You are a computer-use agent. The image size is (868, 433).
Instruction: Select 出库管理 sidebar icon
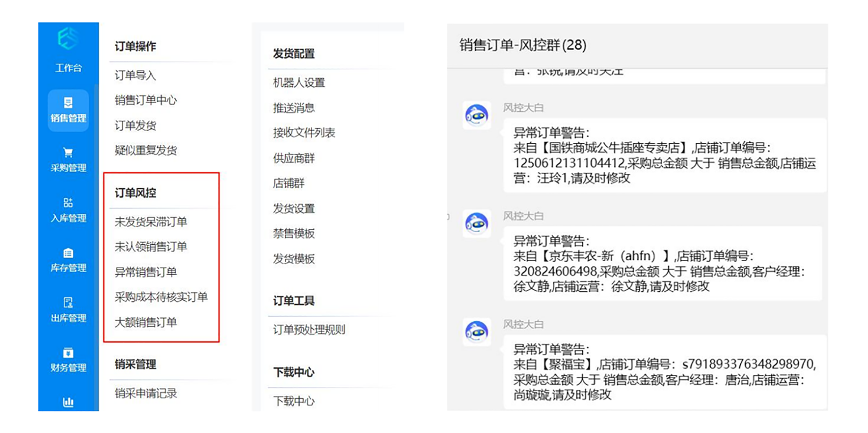[68, 303]
